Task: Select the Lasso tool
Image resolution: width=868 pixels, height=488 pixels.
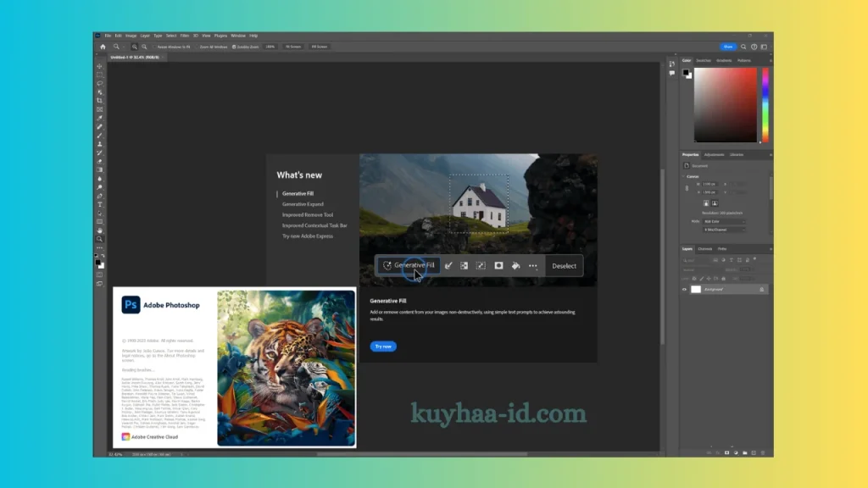Action: tap(100, 84)
